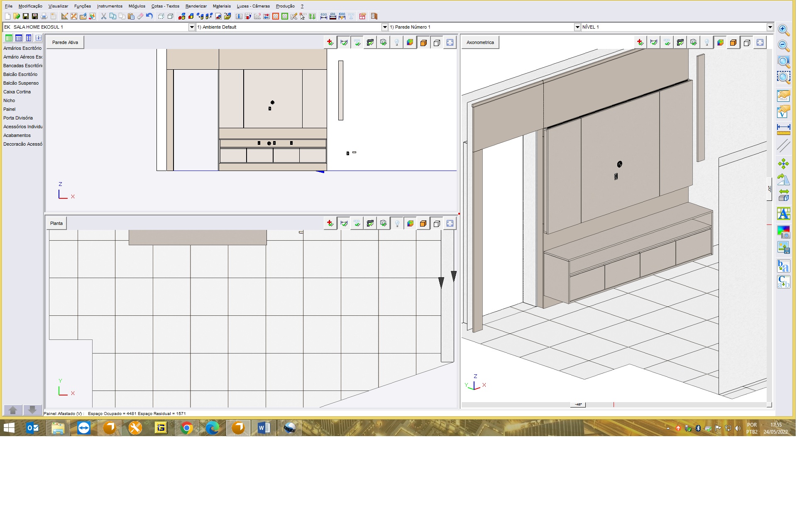Open the Modificação menu
The height and width of the screenshot is (532, 797).
pos(30,6)
